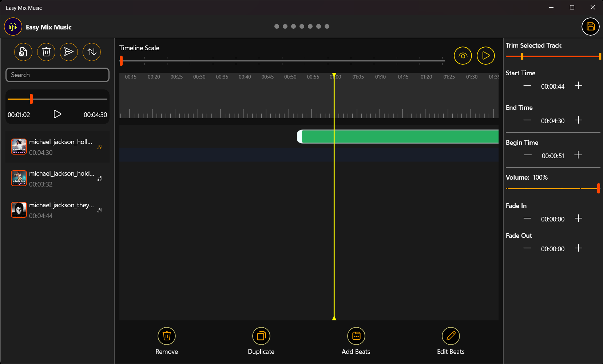Click Remove to delete the selected track
Viewport: 603px width, 364px height.
pos(166,336)
